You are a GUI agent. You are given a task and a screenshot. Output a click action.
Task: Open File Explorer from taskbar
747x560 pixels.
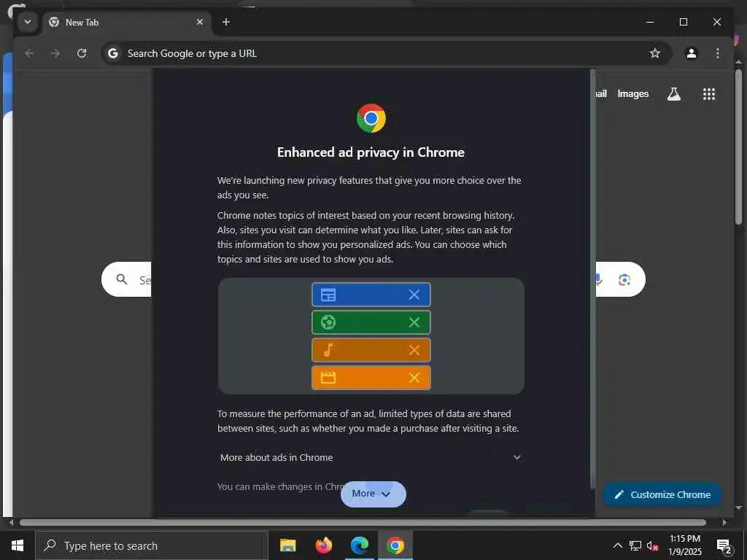click(x=287, y=545)
